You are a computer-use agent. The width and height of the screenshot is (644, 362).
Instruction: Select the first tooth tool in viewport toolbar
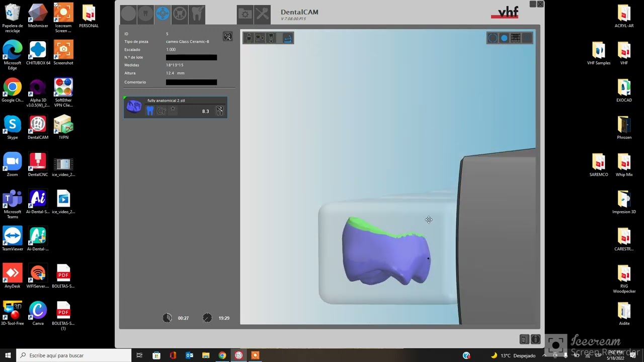249,38
